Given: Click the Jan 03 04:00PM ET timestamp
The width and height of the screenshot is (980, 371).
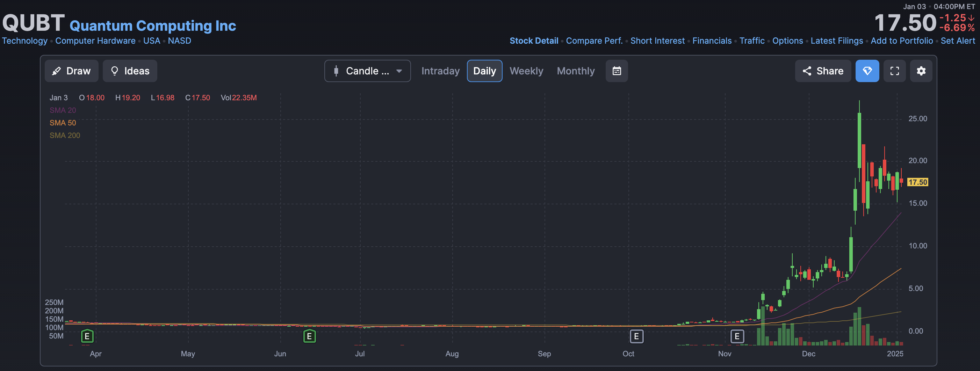Looking at the screenshot, I should tap(939, 6).
